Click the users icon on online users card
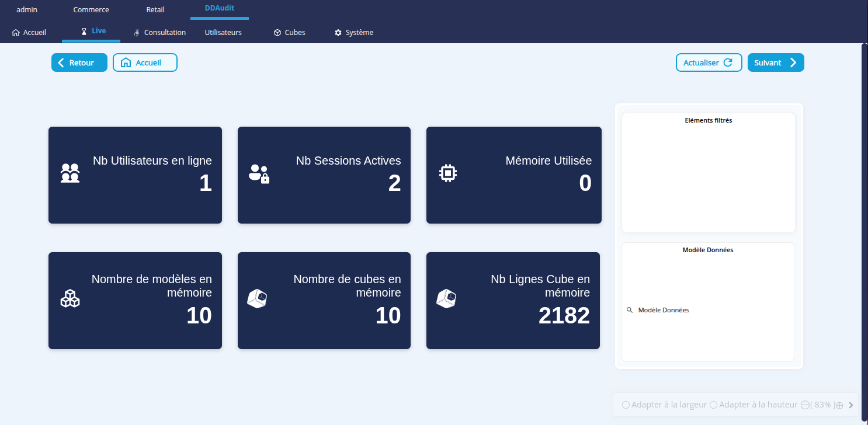Screen dimensions: 868x425 point(70,173)
